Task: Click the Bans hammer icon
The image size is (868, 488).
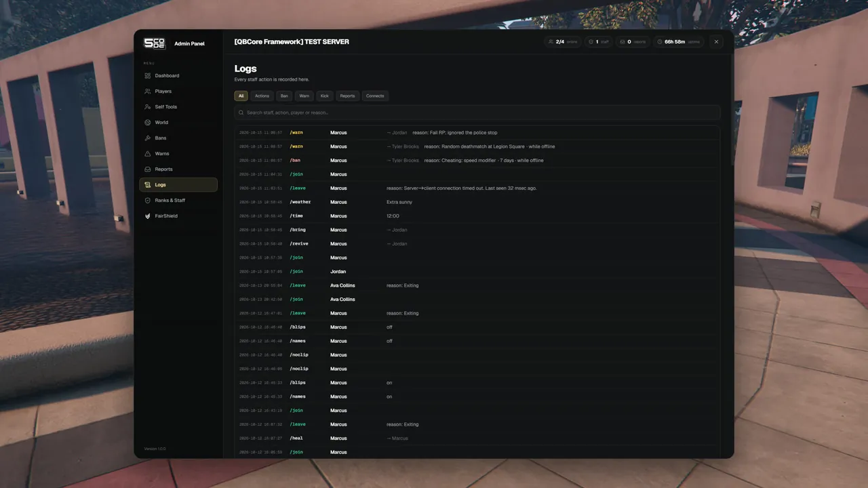Action: [148, 138]
